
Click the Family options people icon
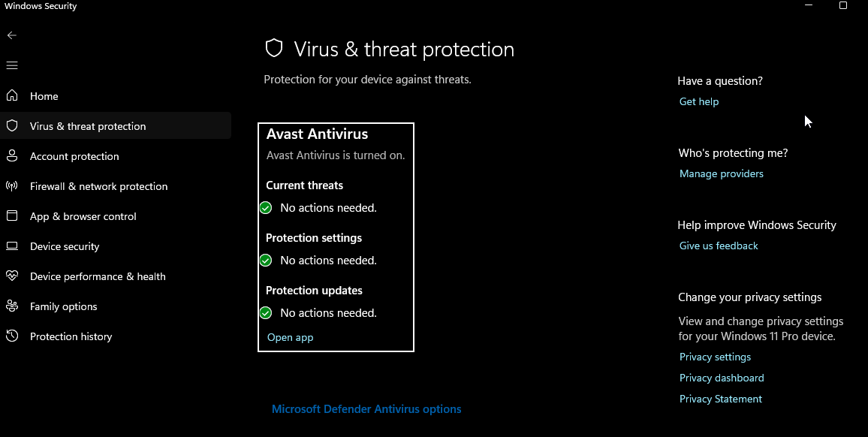click(12, 306)
